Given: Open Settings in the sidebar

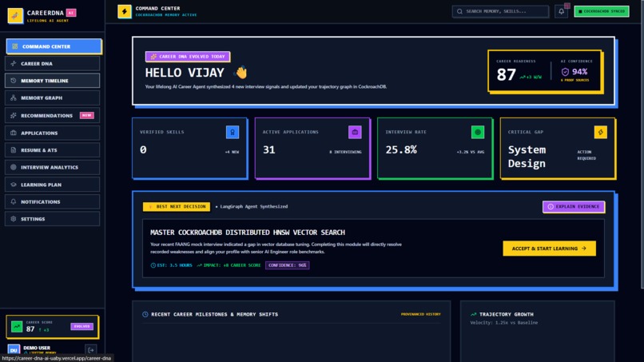Looking at the screenshot, I should [52, 219].
